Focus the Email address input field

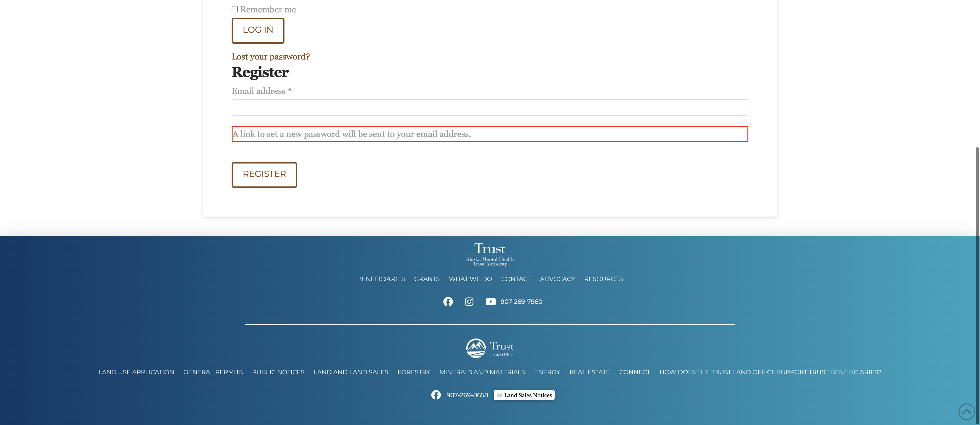[x=490, y=108]
